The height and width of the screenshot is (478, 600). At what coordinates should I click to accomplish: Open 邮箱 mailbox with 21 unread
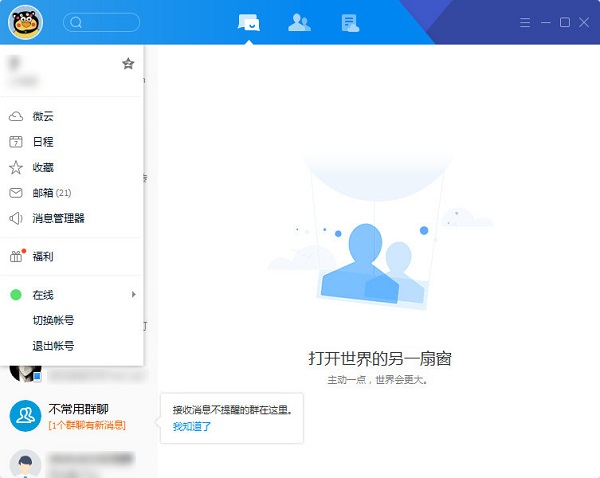(x=50, y=193)
